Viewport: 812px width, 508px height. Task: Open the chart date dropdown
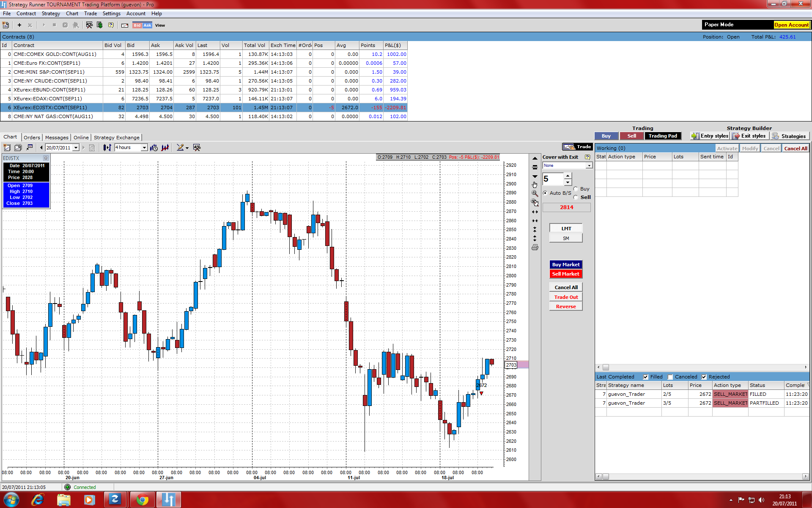click(76, 148)
